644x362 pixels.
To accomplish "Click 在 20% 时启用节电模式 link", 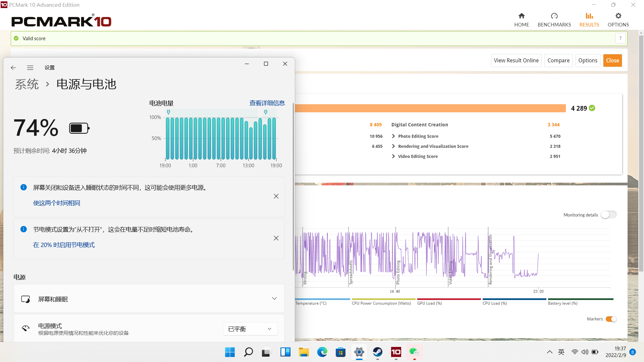I will coord(64,245).
